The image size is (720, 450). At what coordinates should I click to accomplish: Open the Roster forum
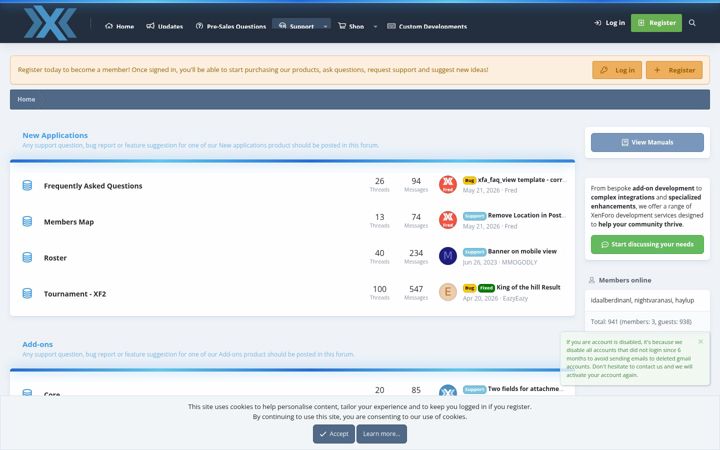55,258
